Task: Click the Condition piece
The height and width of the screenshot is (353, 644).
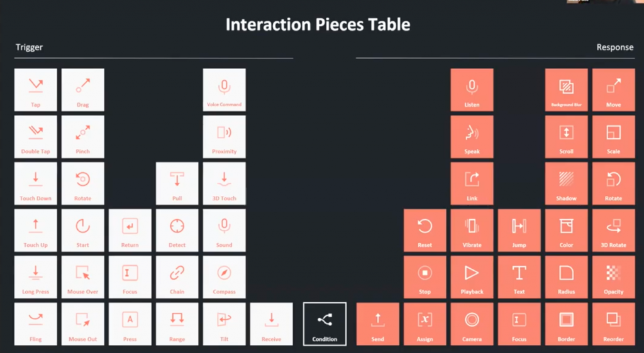Action: [x=325, y=324]
